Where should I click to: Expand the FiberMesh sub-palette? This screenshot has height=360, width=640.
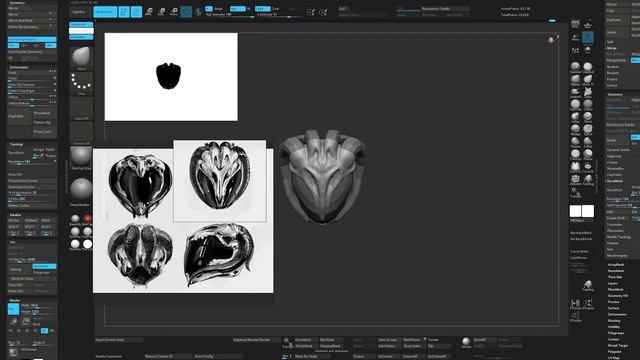[x=616, y=289]
